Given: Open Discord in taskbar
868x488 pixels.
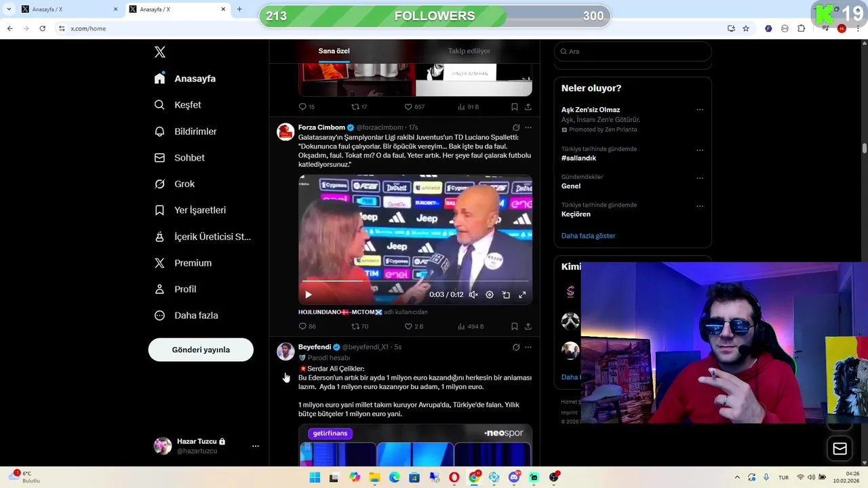Looking at the screenshot, I should 514,478.
